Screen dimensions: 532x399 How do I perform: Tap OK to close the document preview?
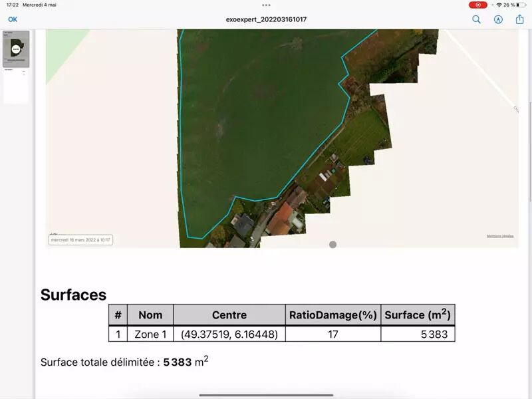click(13, 19)
